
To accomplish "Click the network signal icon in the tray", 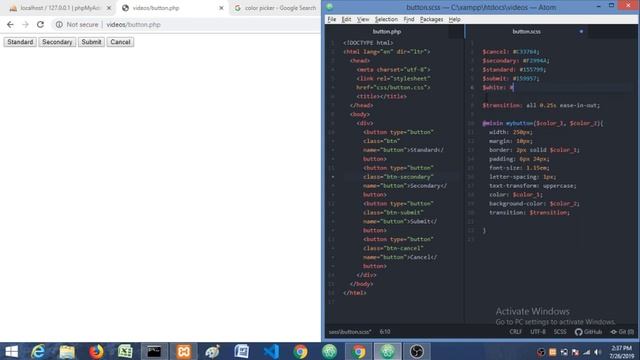I will coord(587,352).
